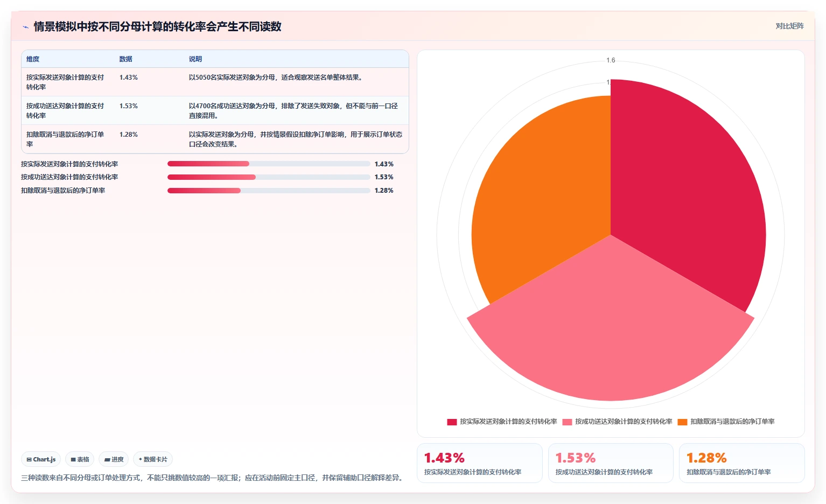Screen dimensions: 826x504
Task: Toggle pink legend swatch for 按成功送达对象
Action: [x=567, y=422]
